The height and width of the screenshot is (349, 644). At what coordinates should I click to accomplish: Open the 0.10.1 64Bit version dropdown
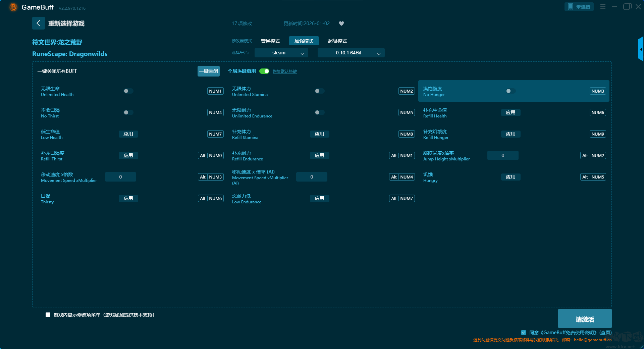(x=351, y=53)
